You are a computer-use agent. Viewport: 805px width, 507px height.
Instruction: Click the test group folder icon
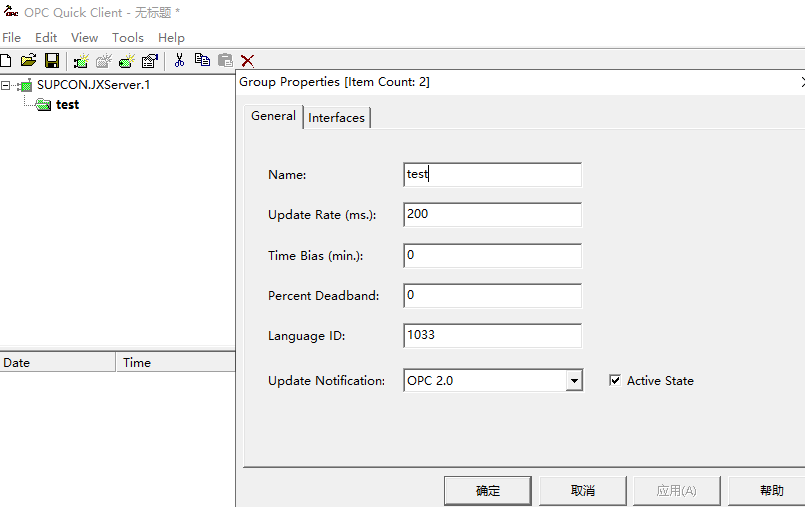(43, 105)
